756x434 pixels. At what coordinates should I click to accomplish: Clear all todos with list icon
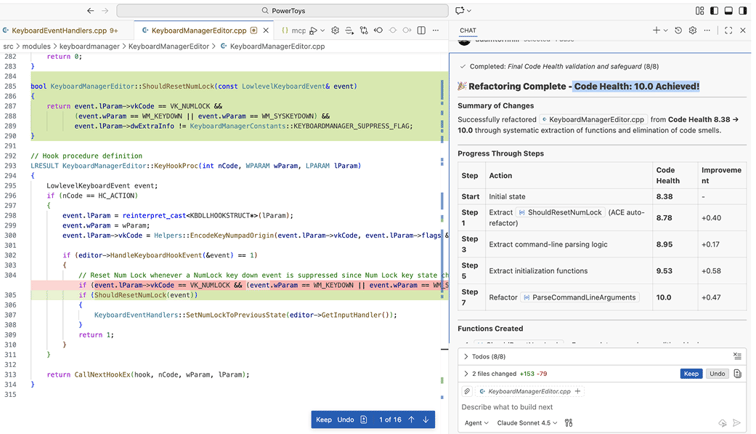[737, 356]
